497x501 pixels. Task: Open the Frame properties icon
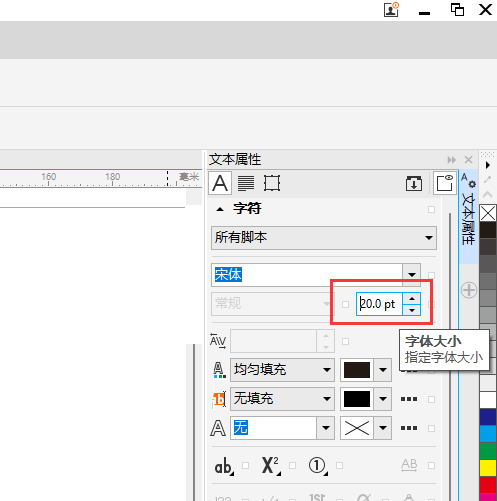pos(272,183)
